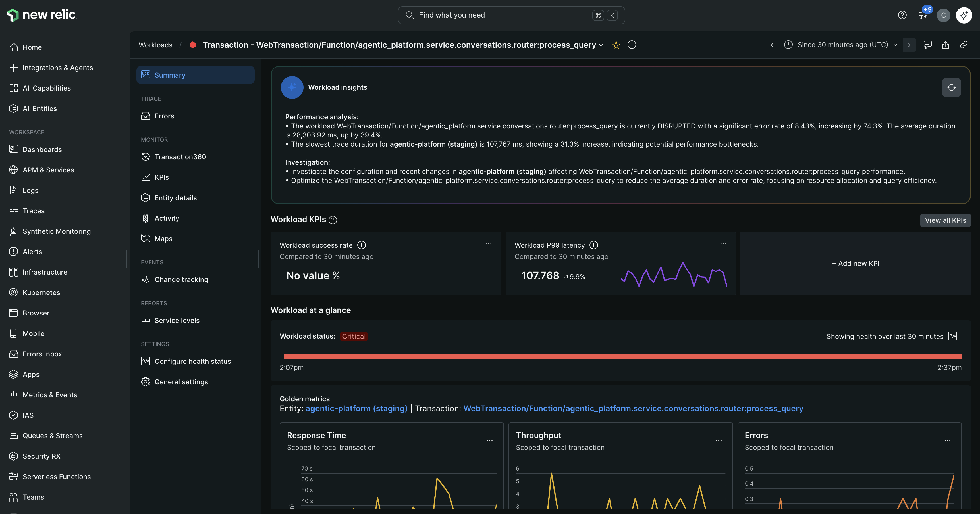The height and width of the screenshot is (514, 980).
Task: Open the agentic-platform (staging) entity link
Action: tap(356, 409)
